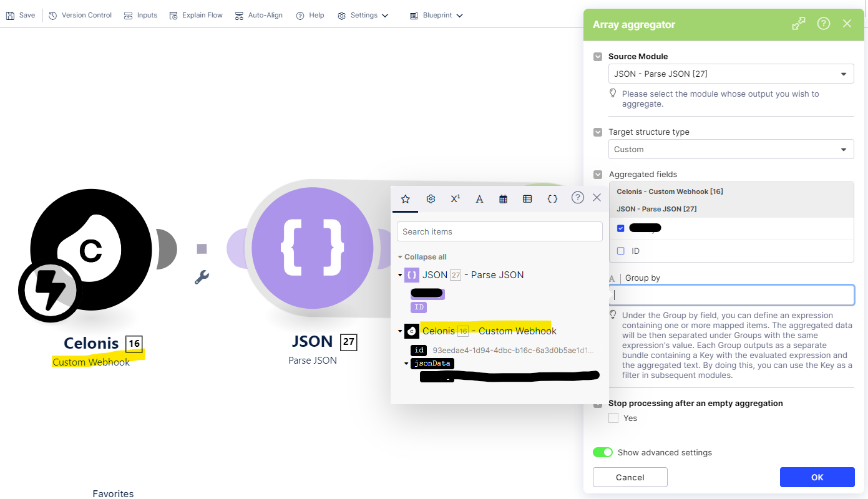The width and height of the screenshot is (868, 499).
Task: Click into the Group by field
Action: click(731, 295)
